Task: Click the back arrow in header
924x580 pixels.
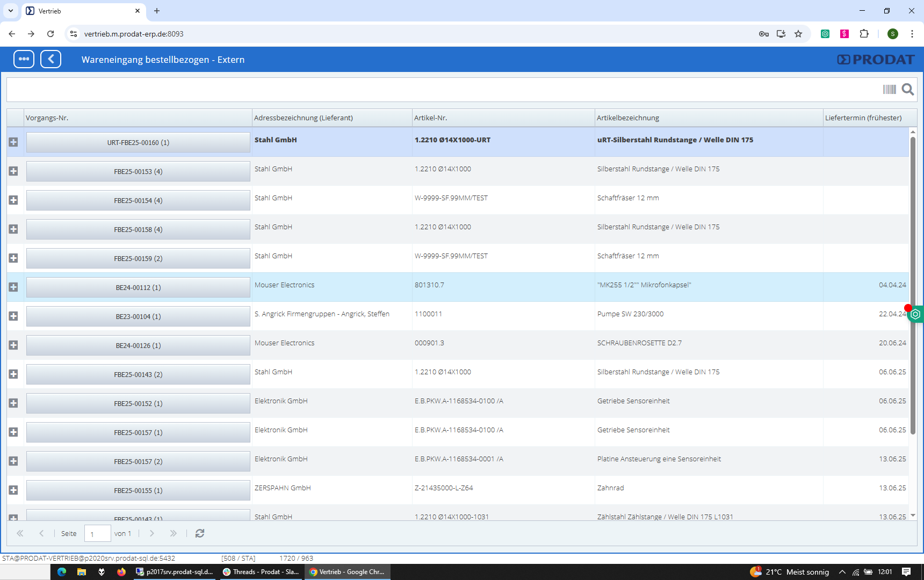Action: [50, 59]
